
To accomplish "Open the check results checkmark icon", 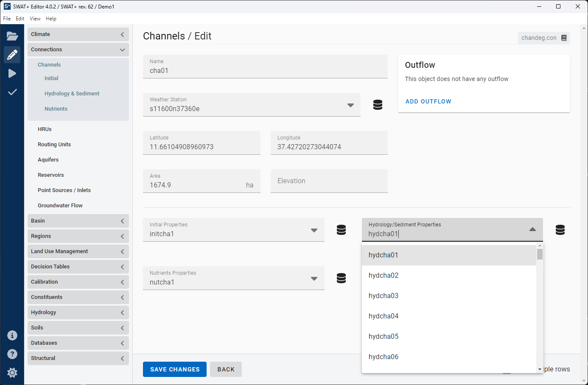I will click(12, 92).
